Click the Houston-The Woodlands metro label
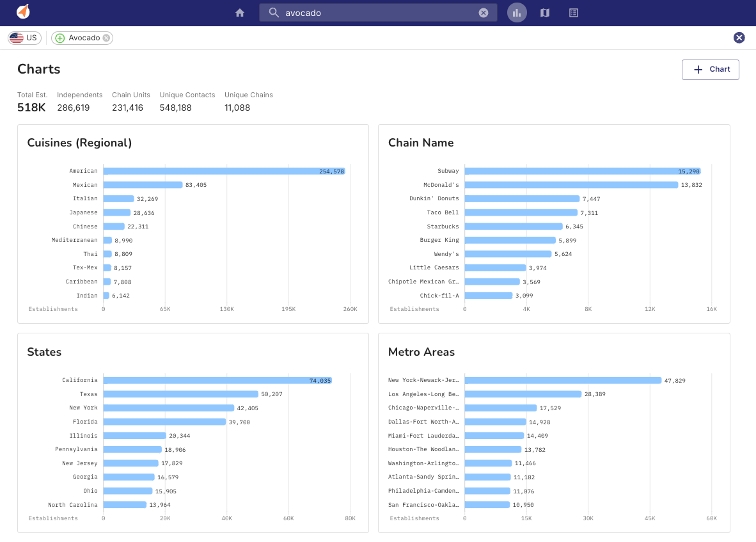756x542 pixels. click(423, 449)
